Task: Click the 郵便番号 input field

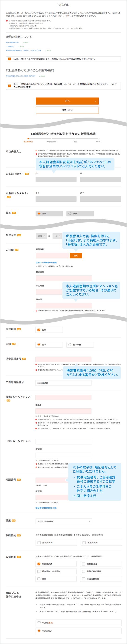Action: [53, 255]
